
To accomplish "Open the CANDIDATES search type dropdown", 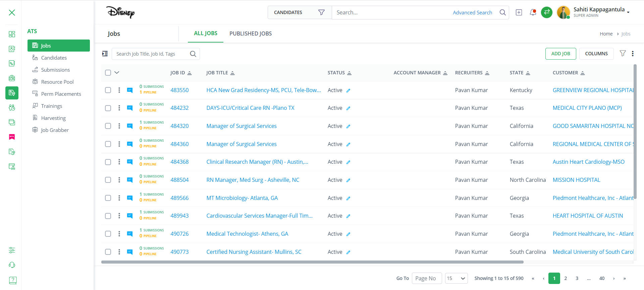I will (300, 12).
